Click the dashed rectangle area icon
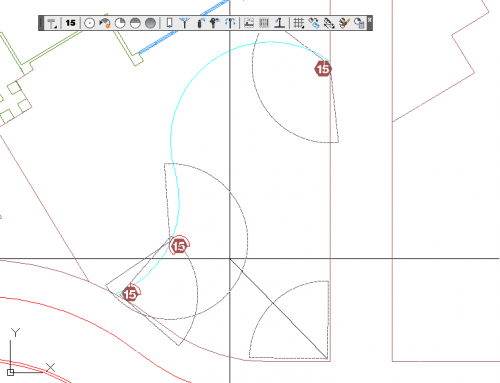The height and width of the screenshot is (383, 500). click(x=249, y=23)
